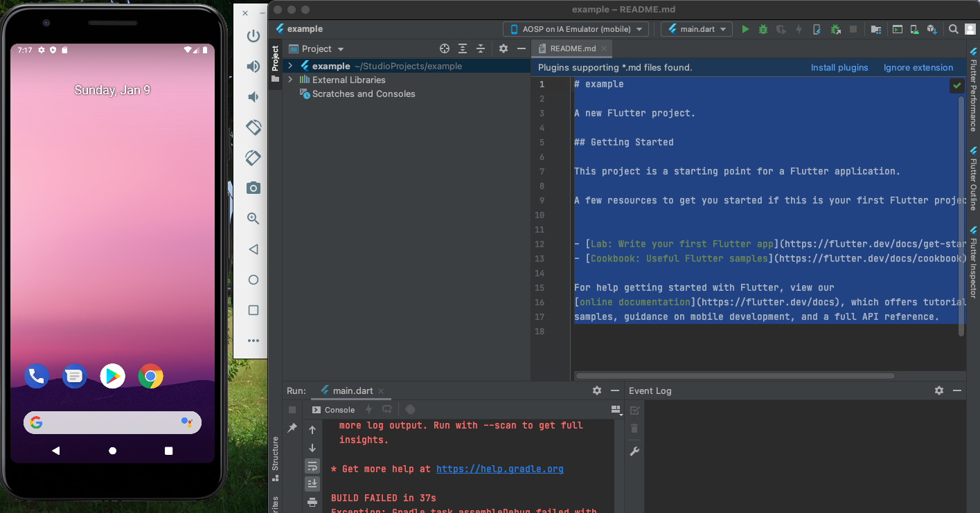Viewport: 980px width, 513px height.
Task: Open the main.dart run configuration dropdown
Action: (696, 29)
